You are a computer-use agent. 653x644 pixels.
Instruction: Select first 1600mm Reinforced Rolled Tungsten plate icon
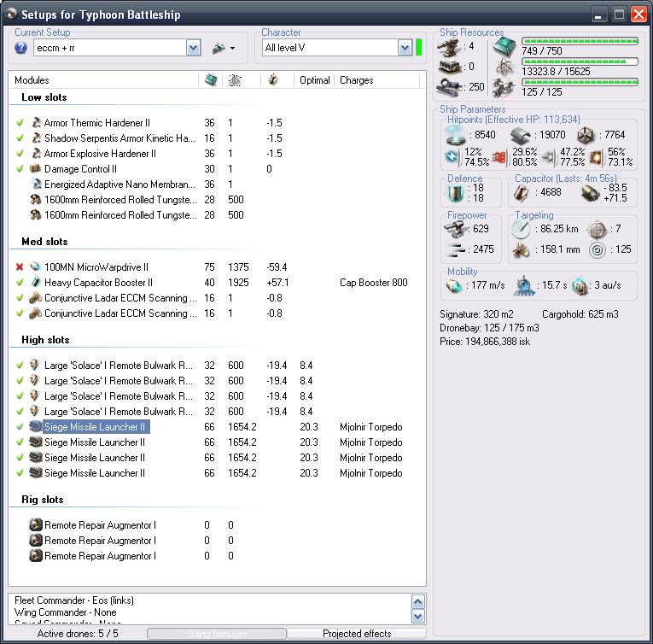point(36,200)
